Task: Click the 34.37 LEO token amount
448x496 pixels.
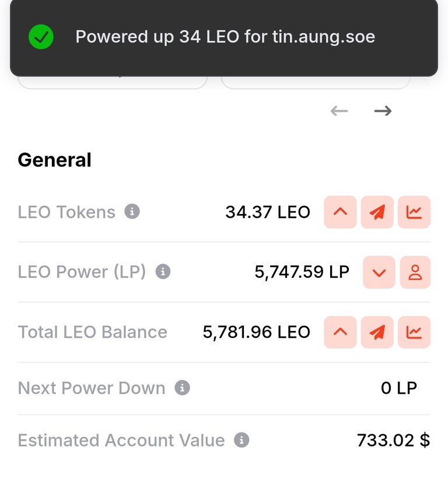Action: (x=268, y=212)
